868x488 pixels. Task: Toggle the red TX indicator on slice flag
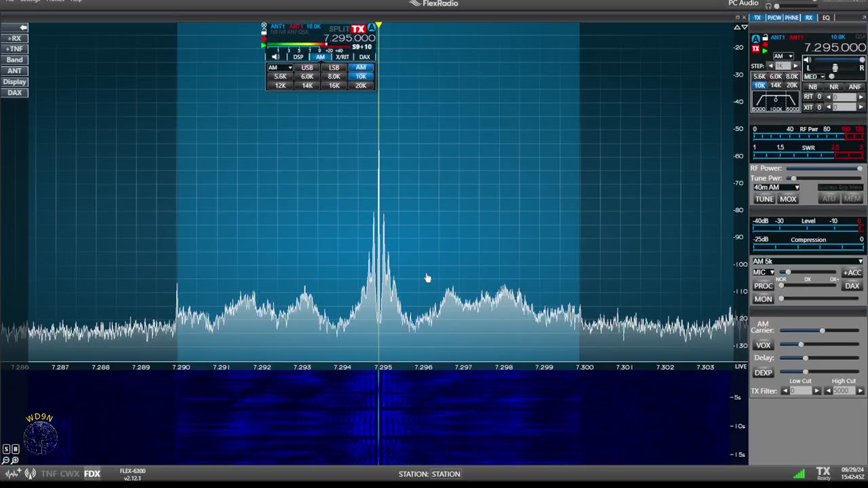(358, 28)
